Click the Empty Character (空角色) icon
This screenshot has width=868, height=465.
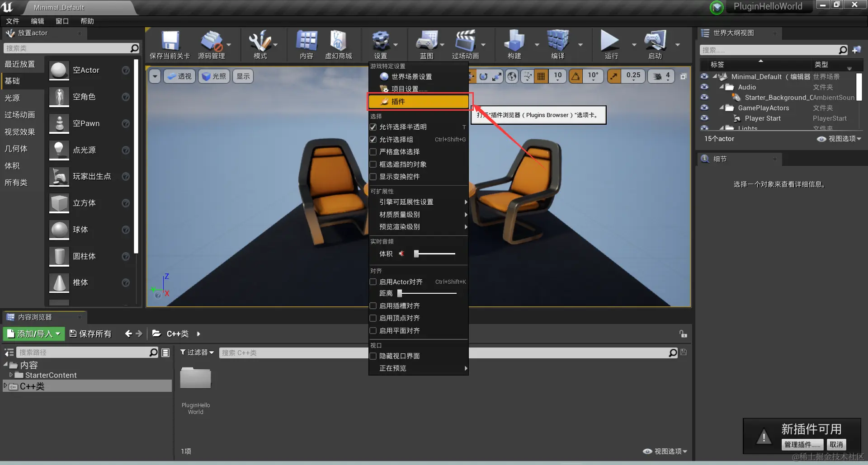click(x=59, y=97)
